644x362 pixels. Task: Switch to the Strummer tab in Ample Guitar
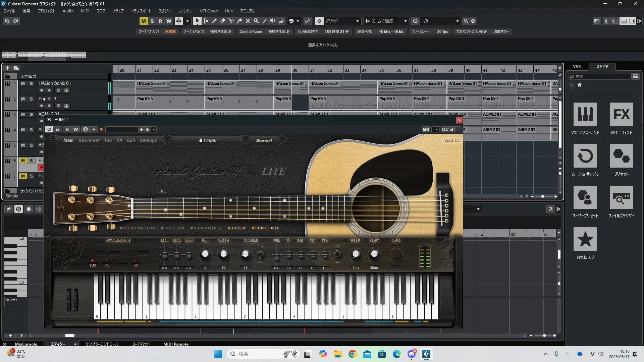(x=89, y=140)
